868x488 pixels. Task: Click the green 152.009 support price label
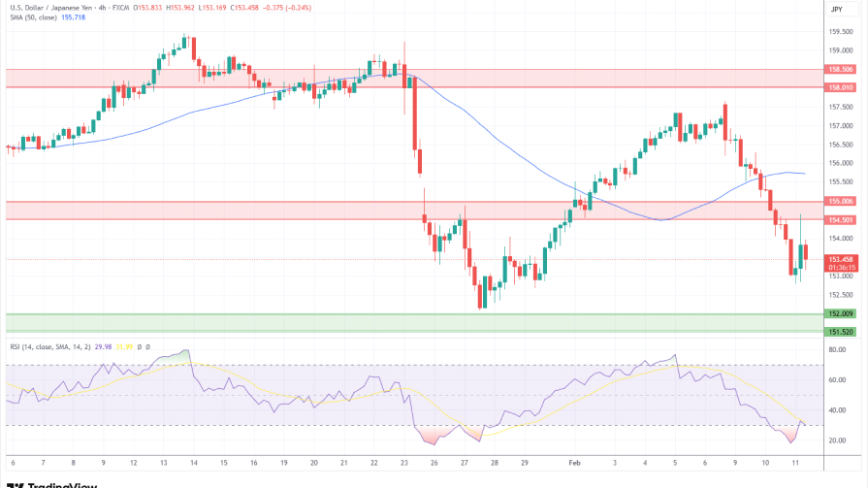coord(841,313)
